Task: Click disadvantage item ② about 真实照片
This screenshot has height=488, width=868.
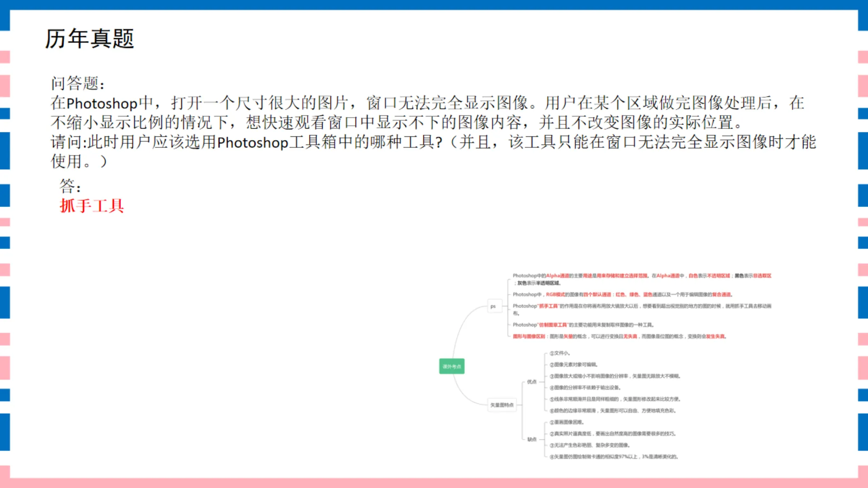Action: pyautogui.click(x=613, y=433)
